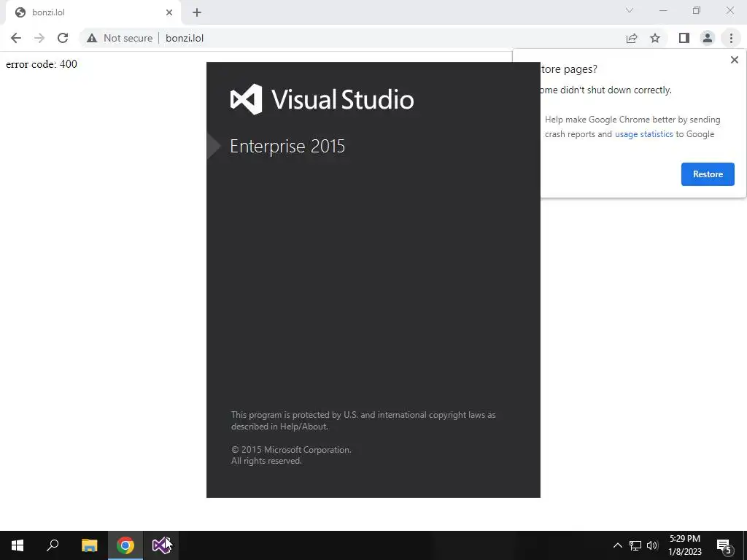
Task: Click the Visual Studio taskbar icon
Action: (161, 545)
